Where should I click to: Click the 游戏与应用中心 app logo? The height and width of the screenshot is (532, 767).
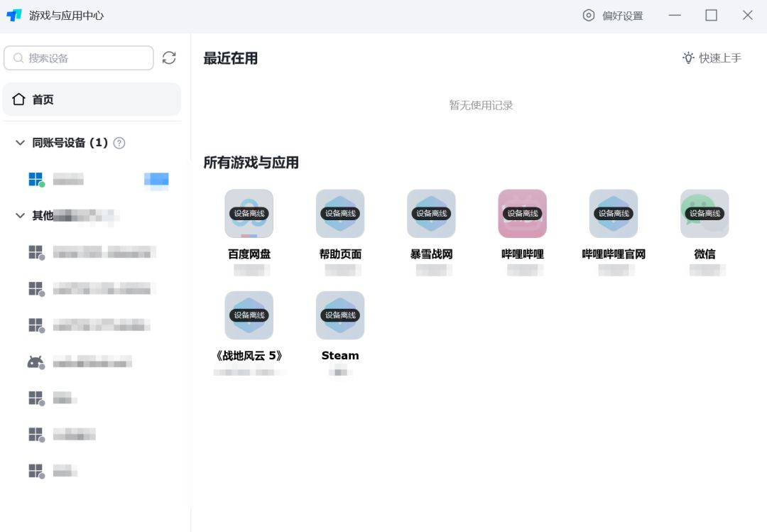click(x=14, y=16)
